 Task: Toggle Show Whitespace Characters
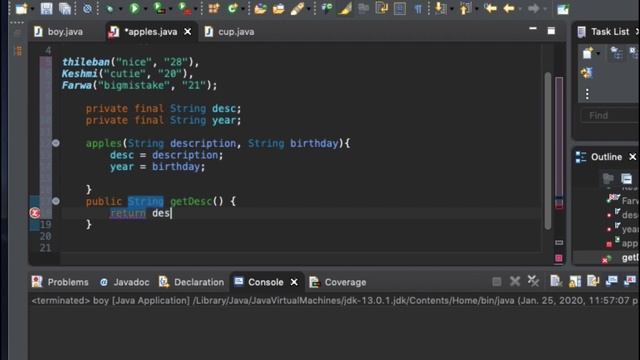click(418, 9)
